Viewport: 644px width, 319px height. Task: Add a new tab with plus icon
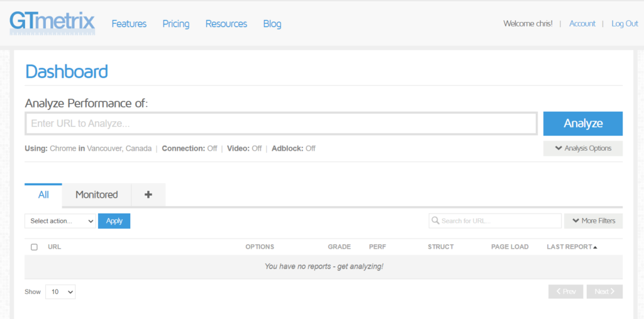pyautogui.click(x=148, y=195)
